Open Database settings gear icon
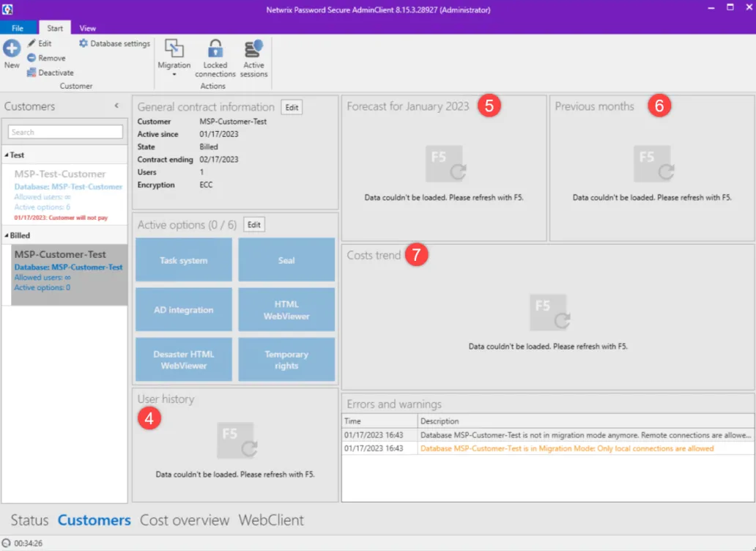The image size is (756, 551). point(84,43)
